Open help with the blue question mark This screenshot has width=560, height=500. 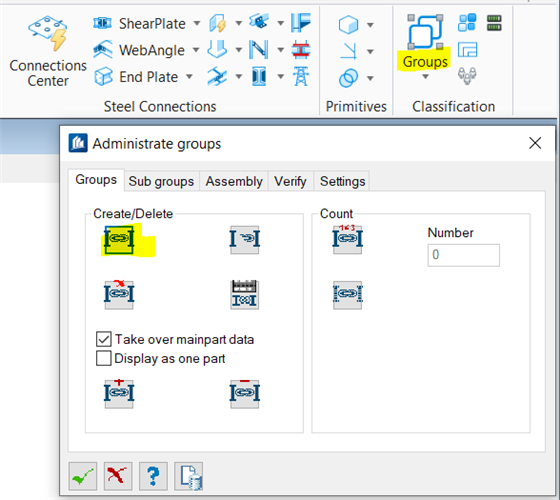153,476
